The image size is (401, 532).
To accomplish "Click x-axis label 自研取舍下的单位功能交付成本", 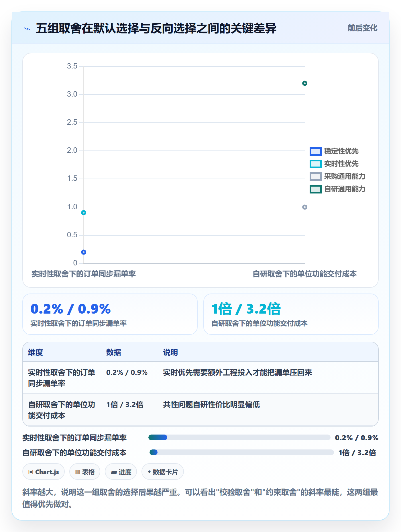I will click(305, 274).
